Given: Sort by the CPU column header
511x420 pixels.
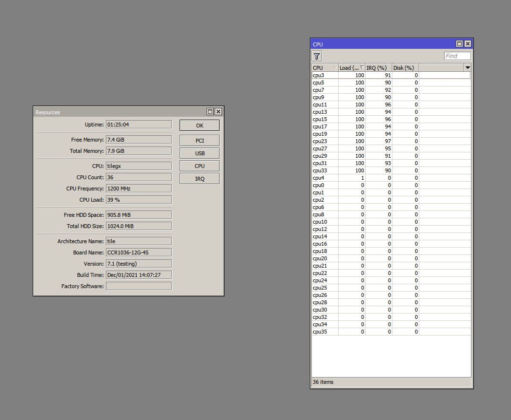Looking at the screenshot, I should 325,67.
